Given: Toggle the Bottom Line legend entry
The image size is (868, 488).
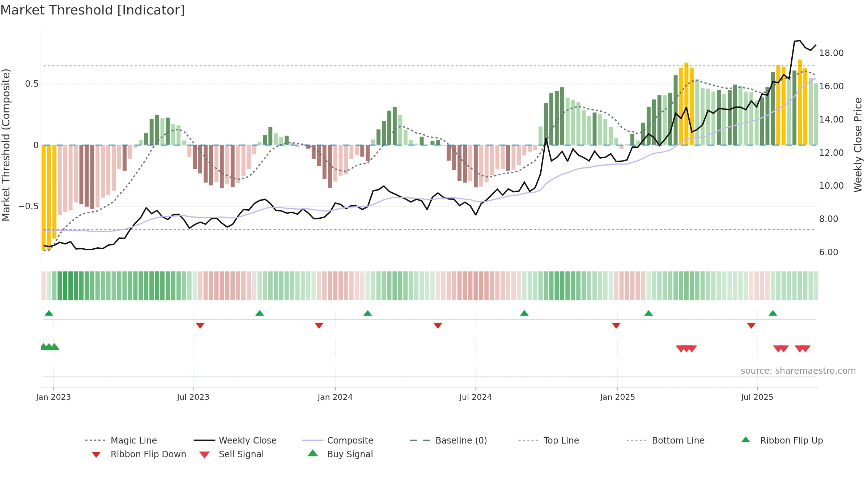Looking at the screenshot, I should [x=665, y=440].
